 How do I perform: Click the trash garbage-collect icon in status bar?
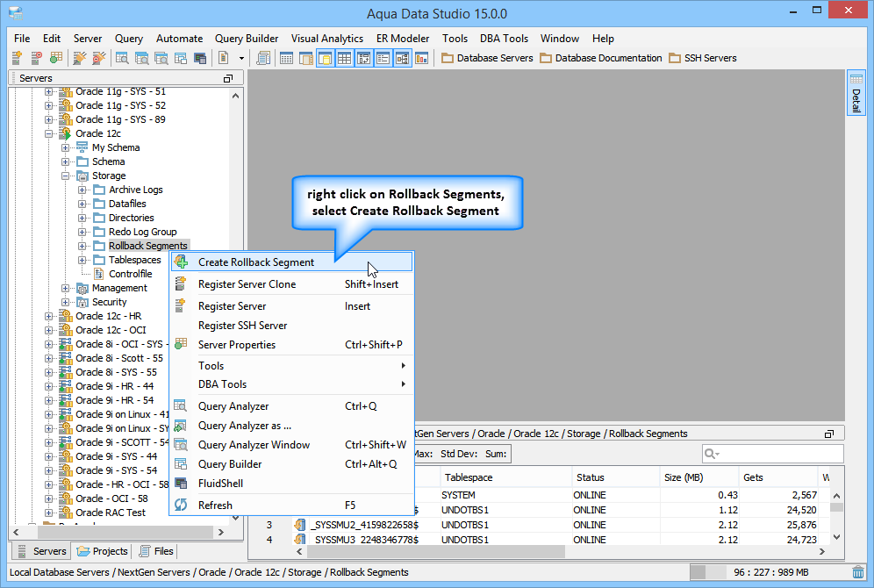point(858,572)
